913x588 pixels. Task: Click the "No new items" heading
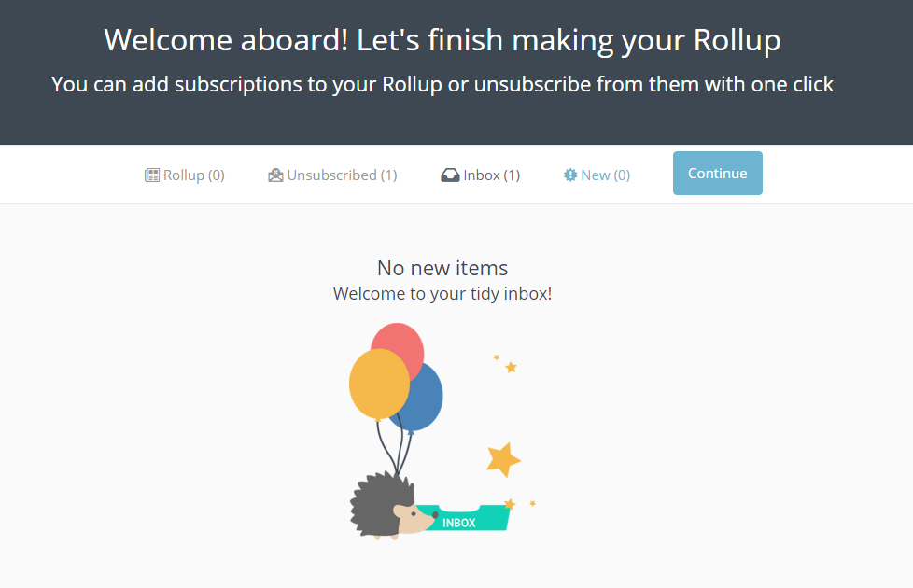click(x=442, y=268)
